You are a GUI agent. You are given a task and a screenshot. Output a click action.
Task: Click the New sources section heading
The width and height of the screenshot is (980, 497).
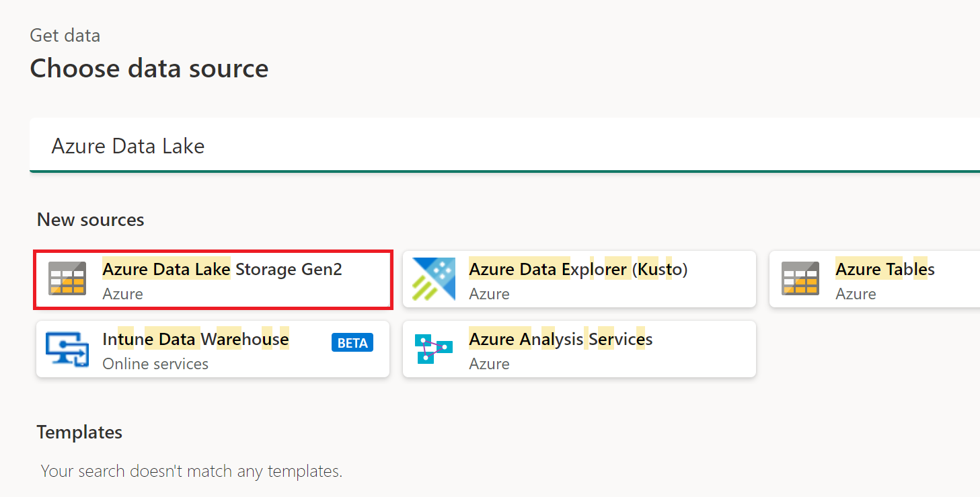tap(90, 219)
